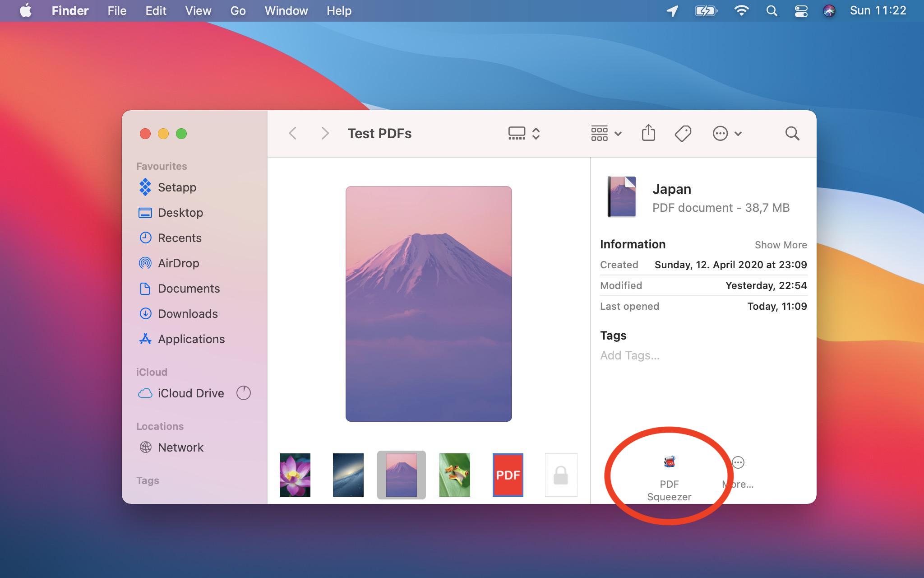Click the iCloud section header
The width and height of the screenshot is (924, 578).
click(x=152, y=372)
